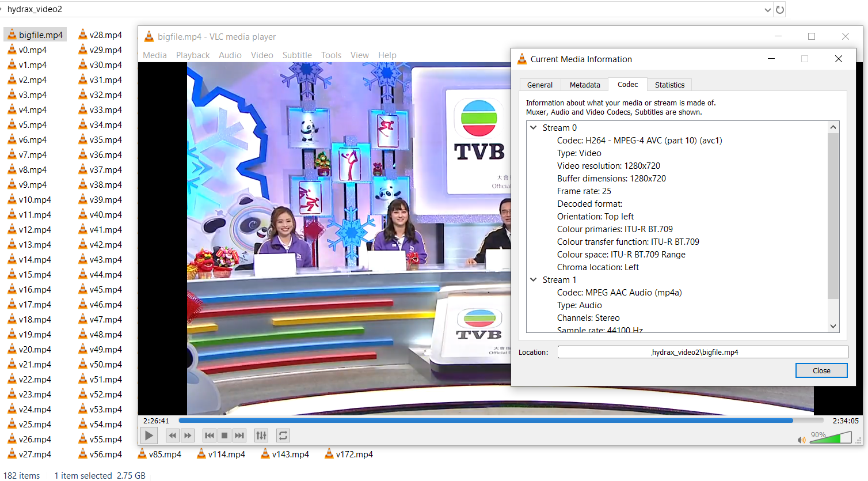Image resolution: width=868 pixels, height=481 pixels.
Task: Collapse the Stream 1 tree node
Action: (x=534, y=279)
